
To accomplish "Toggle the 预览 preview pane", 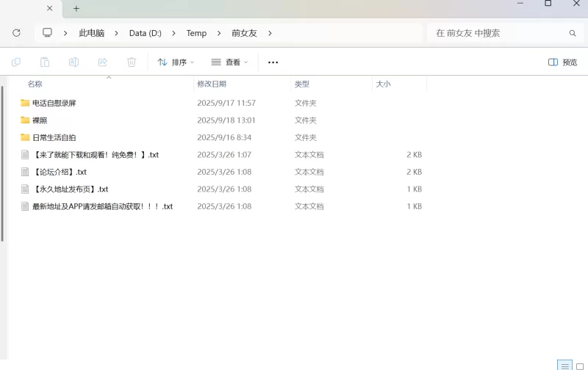I will coord(563,62).
